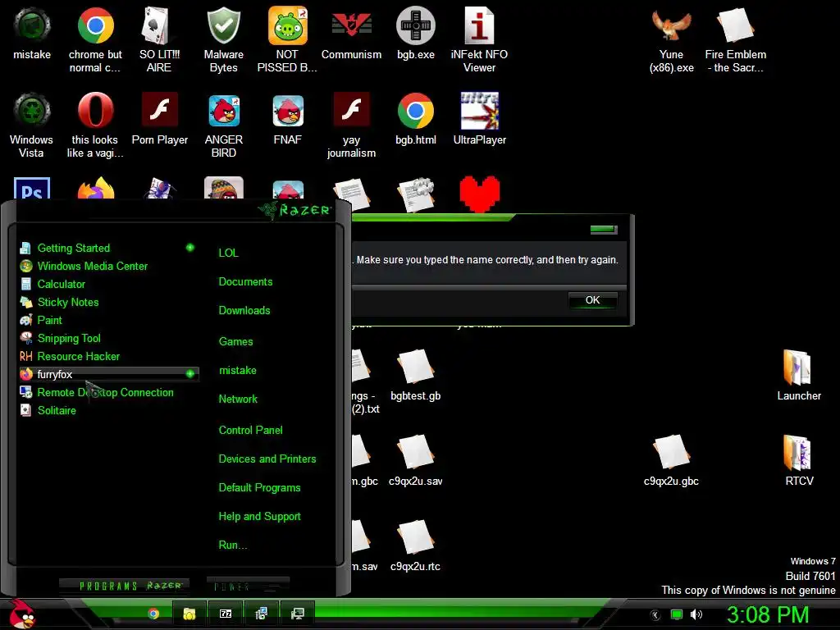
Task: Launch Resource Hacker from Start menu
Action: [x=109, y=356]
